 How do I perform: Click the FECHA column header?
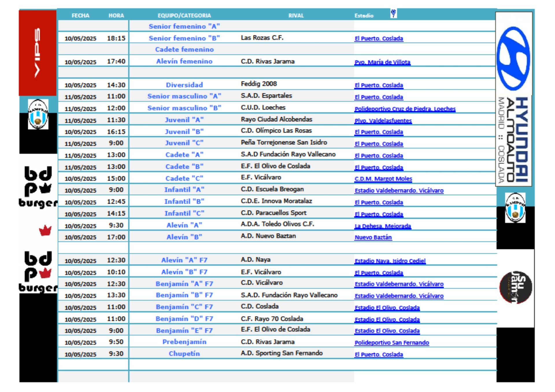coord(80,16)
